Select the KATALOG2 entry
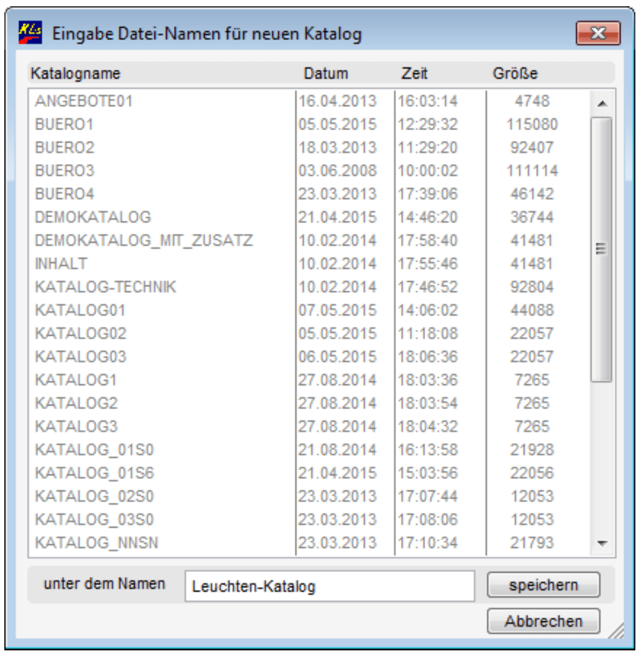Screen dimensions: 644x659 tap(76, 403)
